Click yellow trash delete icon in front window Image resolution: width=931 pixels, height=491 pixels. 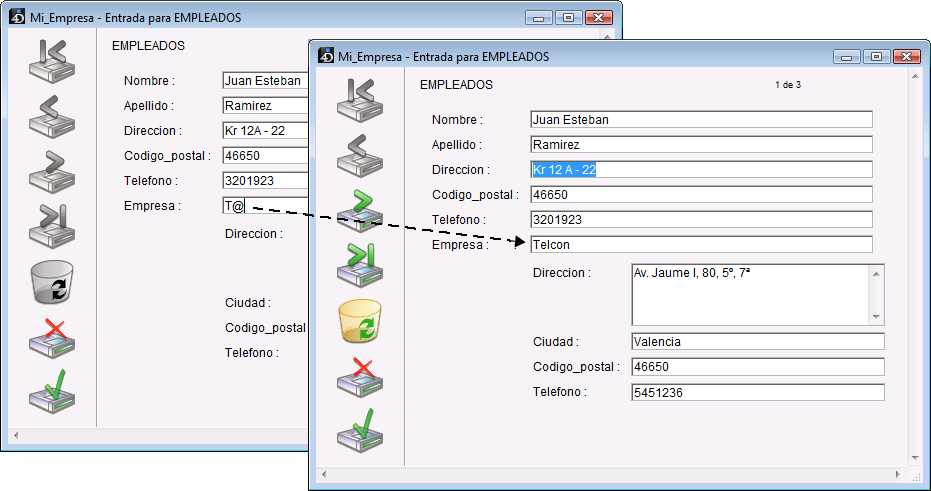(360, 320)
